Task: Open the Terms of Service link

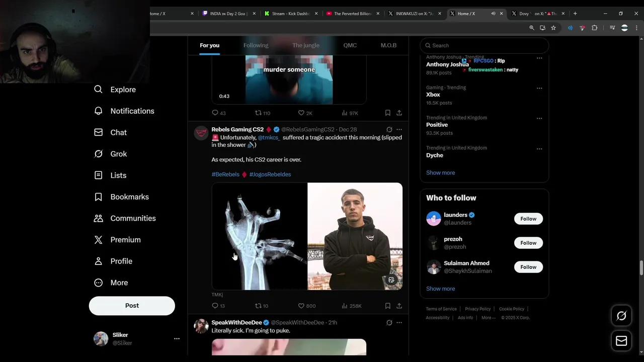Action: (x=441, y=309)
